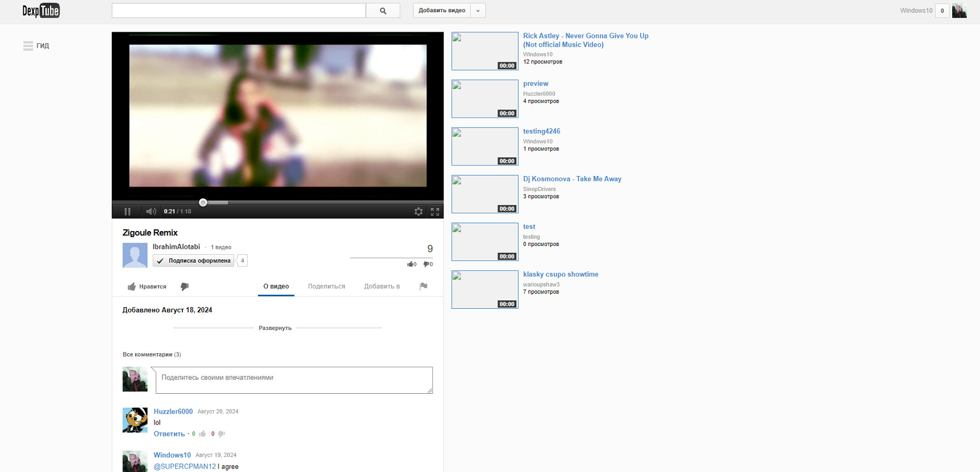Image resolution: width=980 pixels, height=472 pixels.
Task: Toggle the 'Подписка оформлена' subscription button
Action: coord(193,260)
